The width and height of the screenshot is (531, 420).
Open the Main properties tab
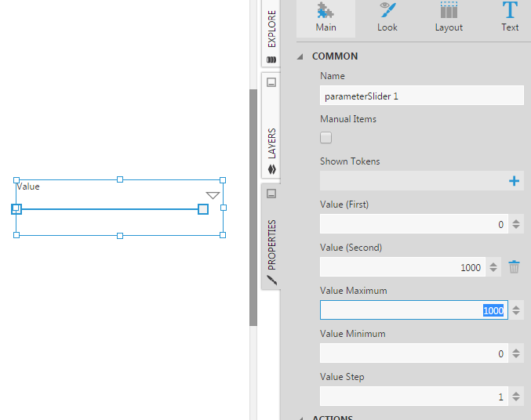(326, 19)
